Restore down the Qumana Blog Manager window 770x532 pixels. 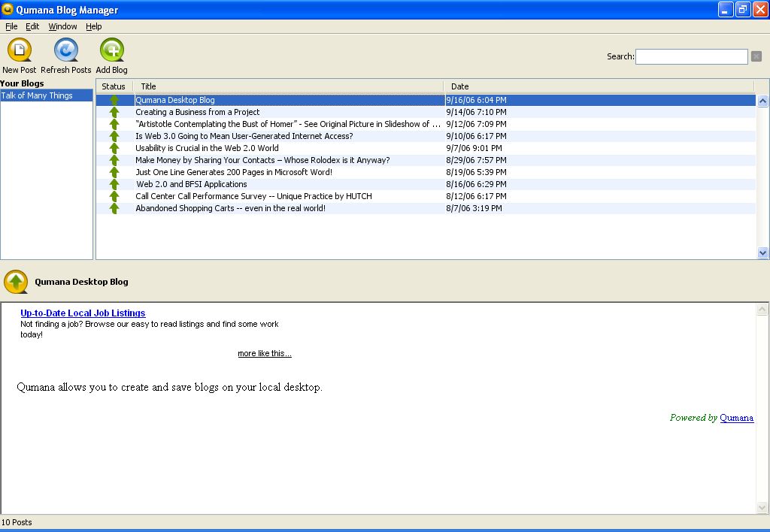coord(742,9)
